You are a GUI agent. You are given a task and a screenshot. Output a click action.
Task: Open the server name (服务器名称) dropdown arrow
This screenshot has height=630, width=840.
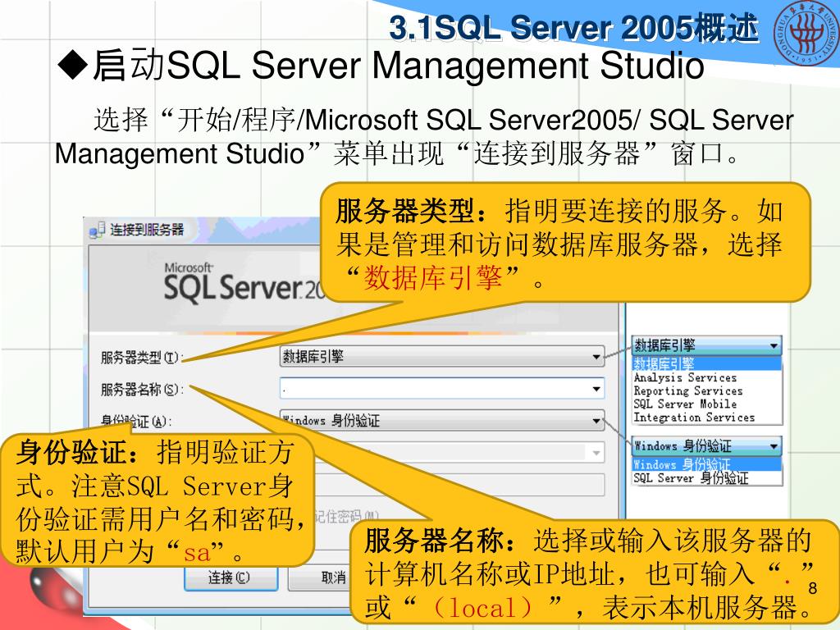(596, 389)
